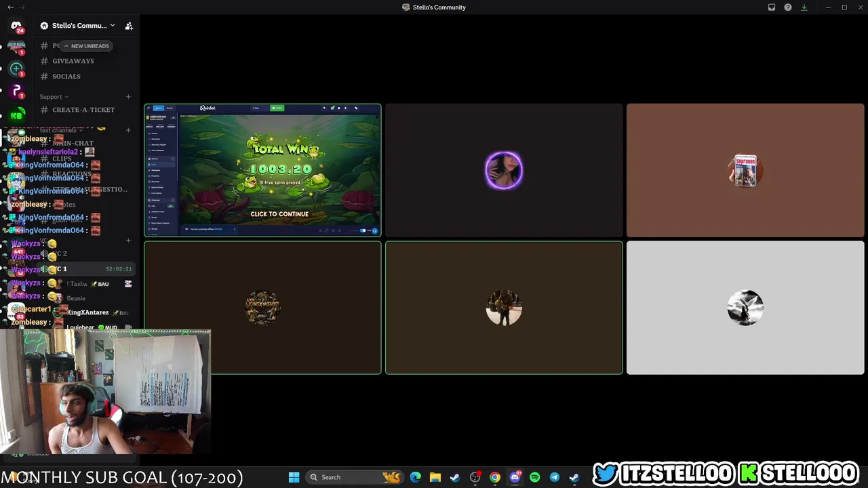
Task: Focus the KingXAntarez gold avatar tile
Action: click(x=262, y=308)
